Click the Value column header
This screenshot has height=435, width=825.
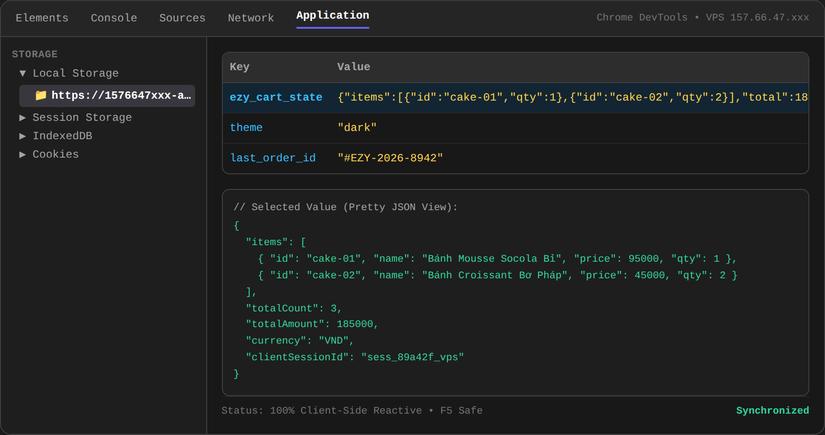point(354,67)
